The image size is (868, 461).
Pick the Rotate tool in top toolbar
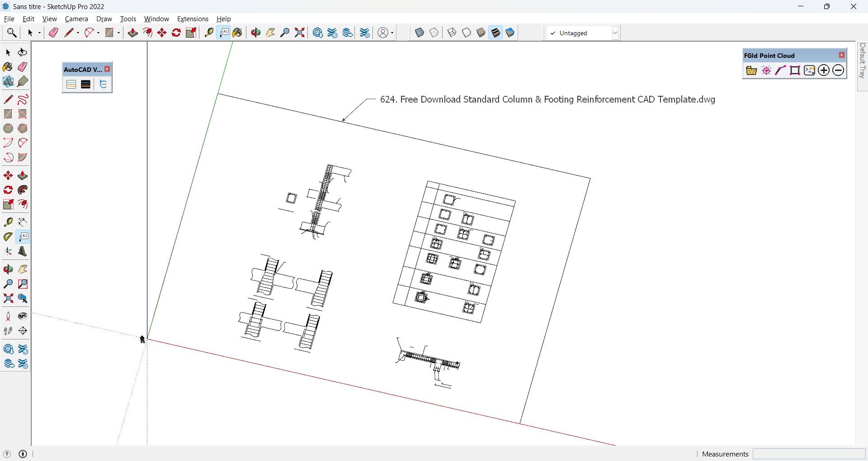(x=176, y=33)
